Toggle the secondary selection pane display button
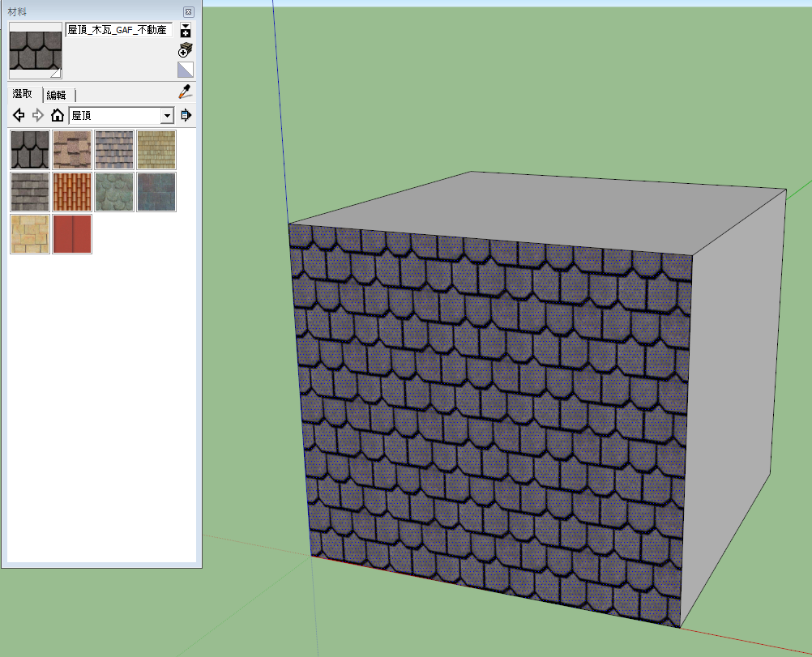 pyautogui.click(x=186, y=30)
